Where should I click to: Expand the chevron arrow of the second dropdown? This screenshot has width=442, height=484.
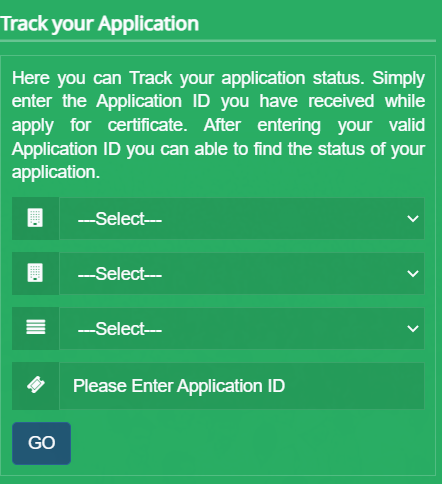(x=413, y=274)
